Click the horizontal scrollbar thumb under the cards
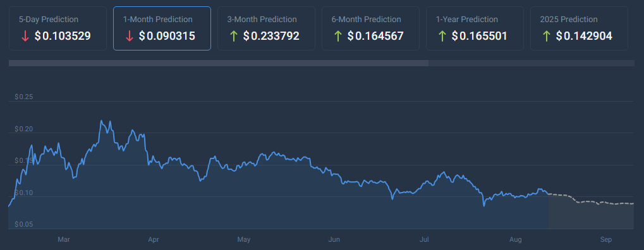Image resolution: width=644 pixels, height=250 pixels. click(x=219, y=63)
